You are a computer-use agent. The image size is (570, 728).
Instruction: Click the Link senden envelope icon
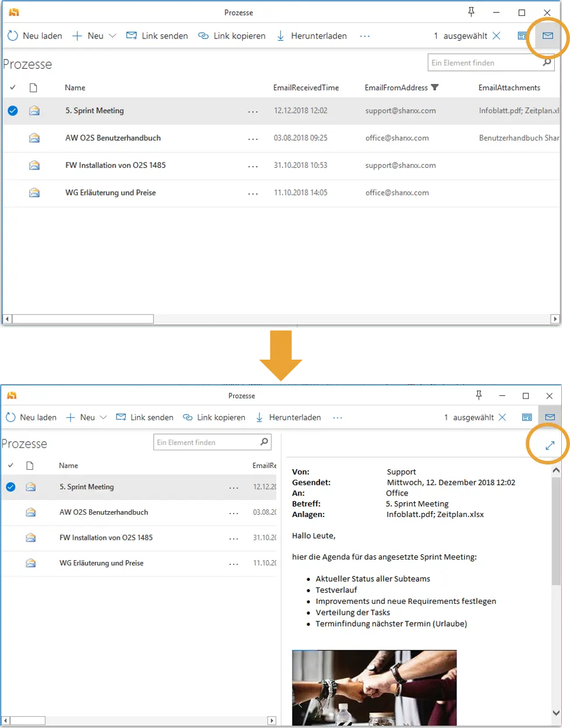[131, 36]
